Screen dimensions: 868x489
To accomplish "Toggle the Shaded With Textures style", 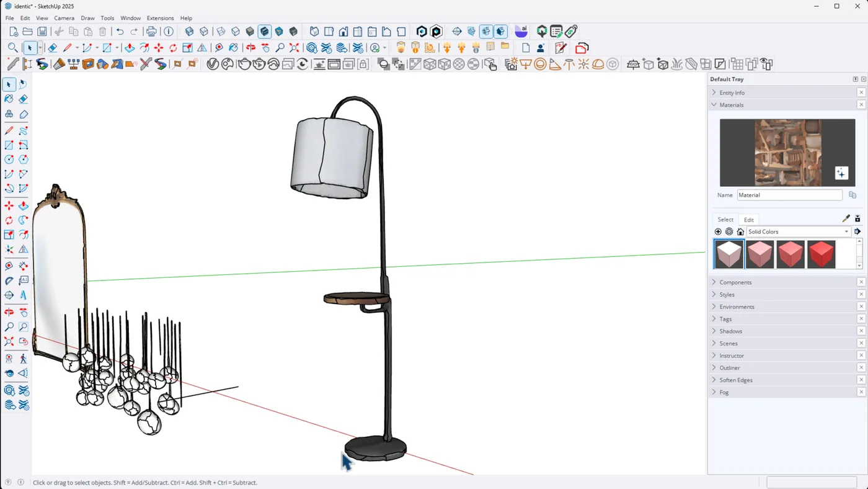I will [x=265, y=32].
